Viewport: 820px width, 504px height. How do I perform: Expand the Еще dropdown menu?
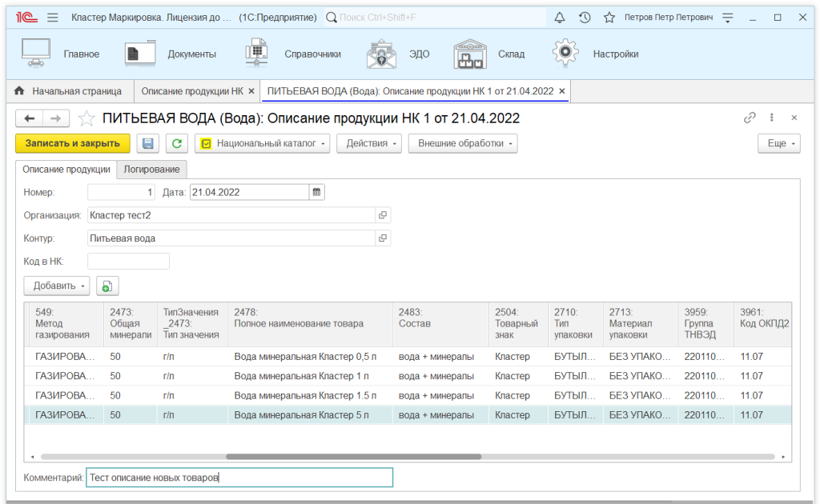pyautogui.click(x=778, y=143)
